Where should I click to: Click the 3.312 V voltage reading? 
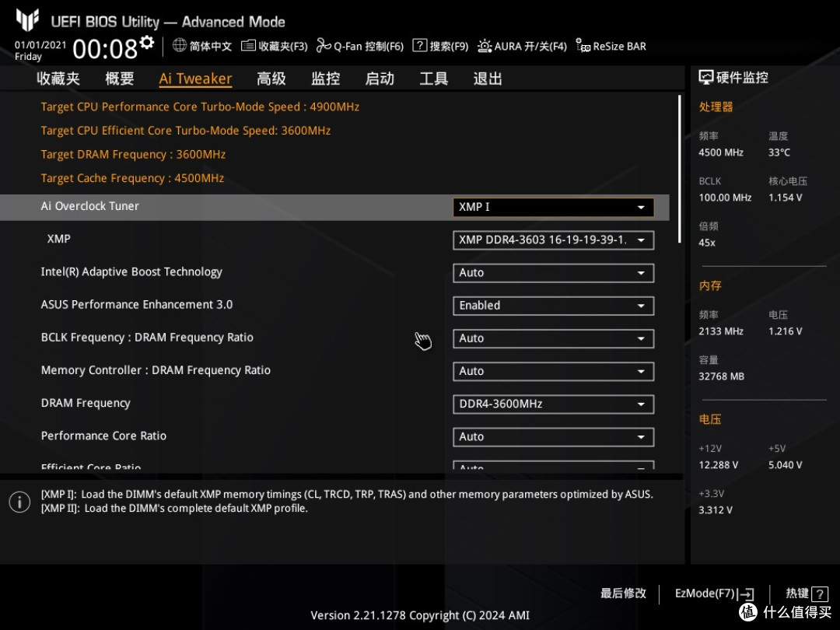[716, 510]
